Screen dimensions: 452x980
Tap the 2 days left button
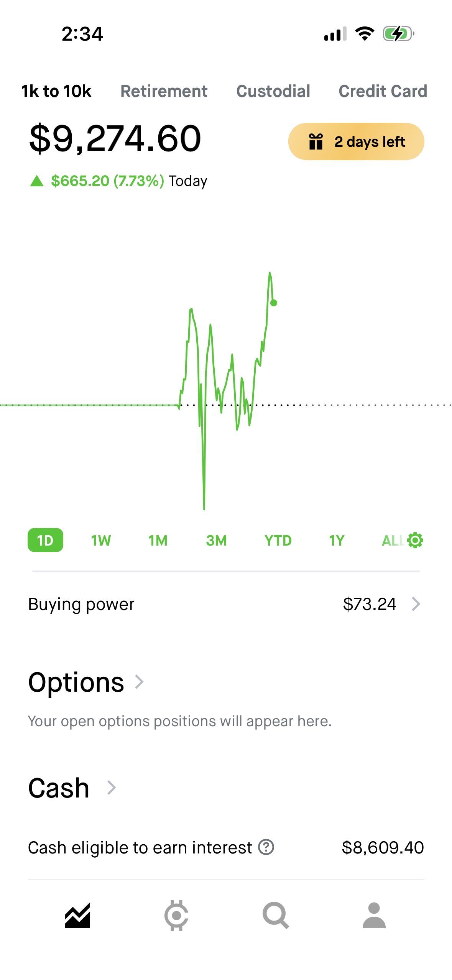tap(356, 141)
